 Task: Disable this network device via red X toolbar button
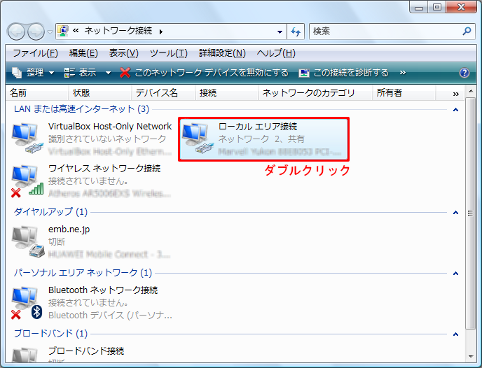pos(204,73)
